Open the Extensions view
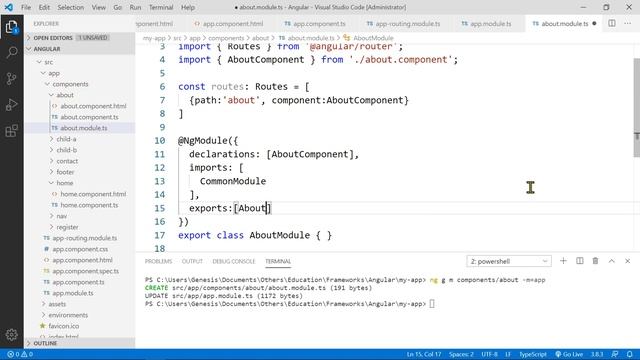The height and width of the screenshot is (360, 640). coord(11,131)
